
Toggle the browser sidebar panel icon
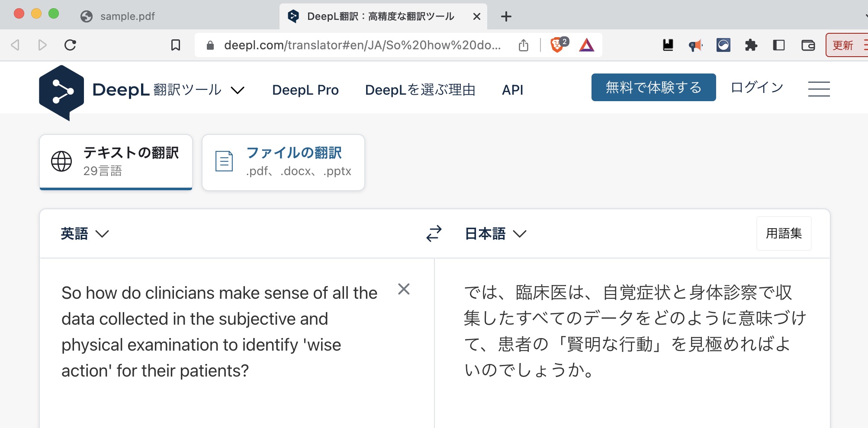[778, 45]
